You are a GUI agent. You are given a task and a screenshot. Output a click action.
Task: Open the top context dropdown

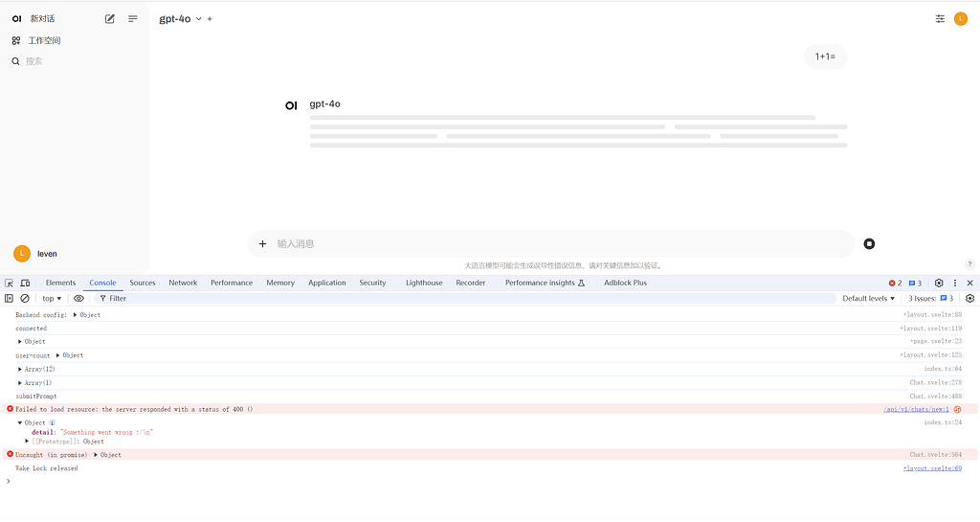[x=52, y=299]
